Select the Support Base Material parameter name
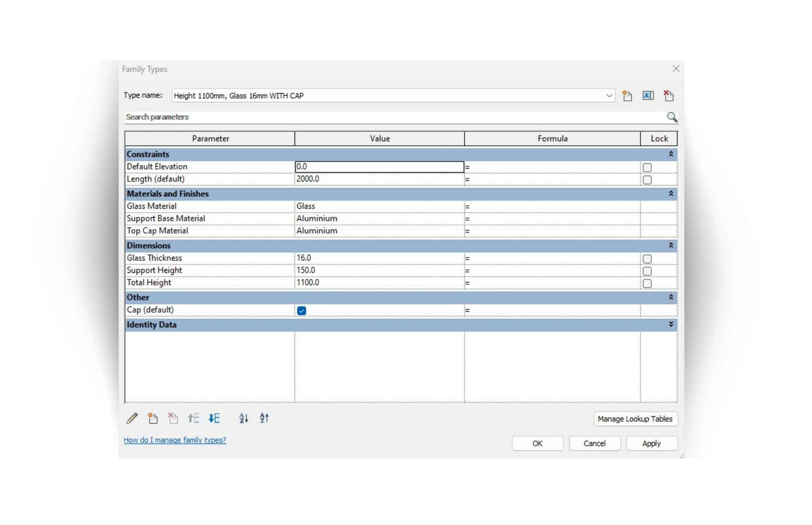Image resolution: width=812 pixels, height=525 pixels. 166,219
